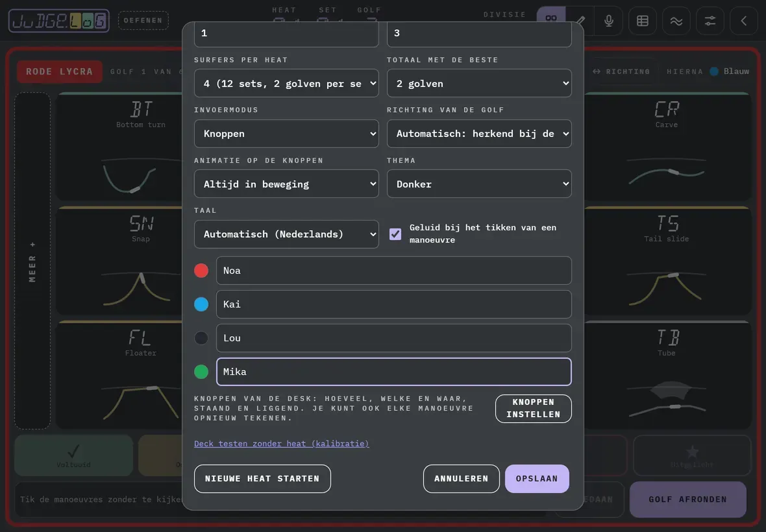Open the score table view icon

(x=643, y=21)
